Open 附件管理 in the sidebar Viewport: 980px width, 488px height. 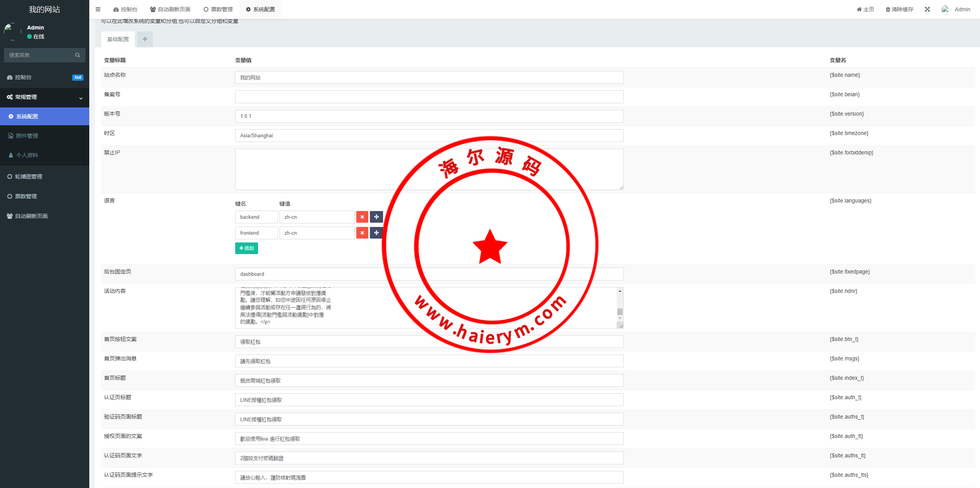pyautogui.click(x=27, y=136)
